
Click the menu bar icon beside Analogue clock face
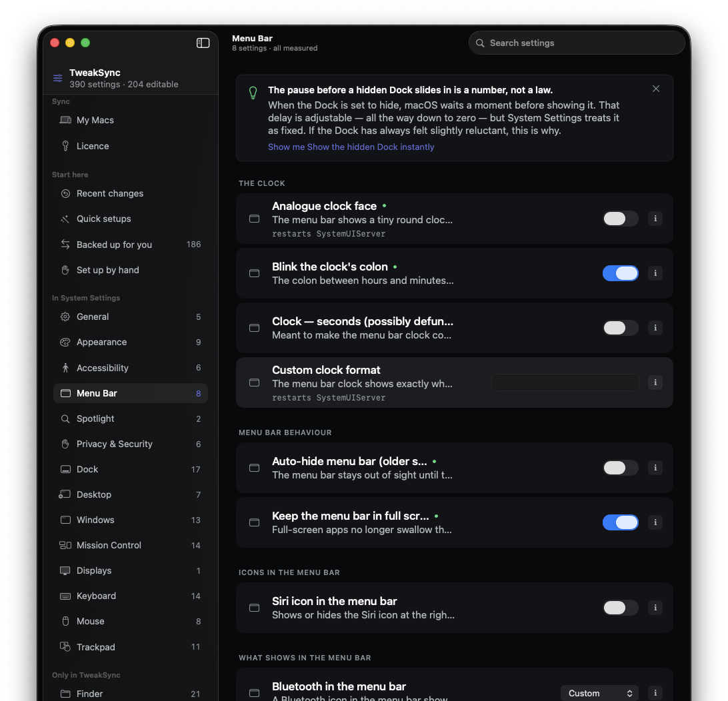tap(255, 219)
